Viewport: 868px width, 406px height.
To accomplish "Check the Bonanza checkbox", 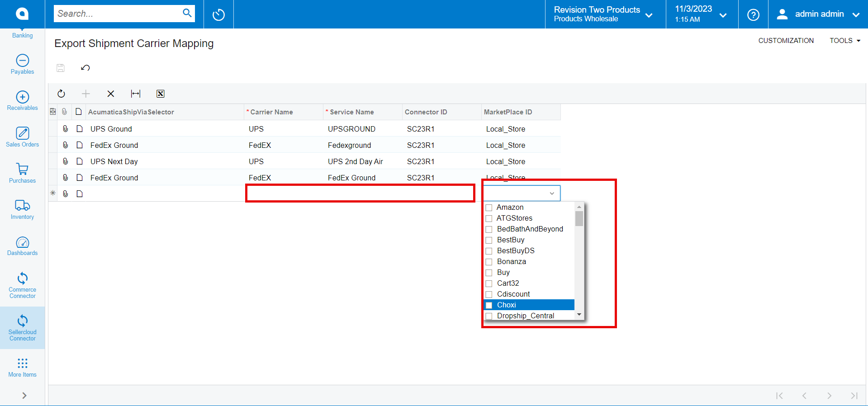I will click(x=489, y=262).
